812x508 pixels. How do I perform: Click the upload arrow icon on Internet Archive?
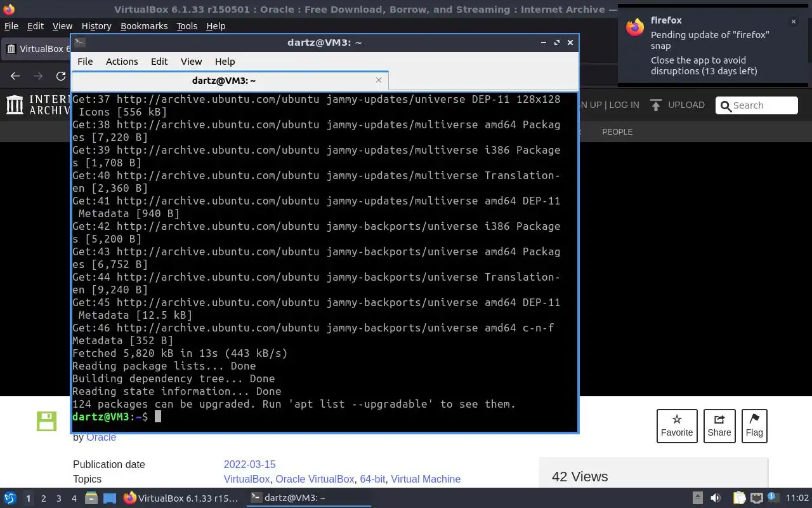pyautogui.click(x=656, y=105)
